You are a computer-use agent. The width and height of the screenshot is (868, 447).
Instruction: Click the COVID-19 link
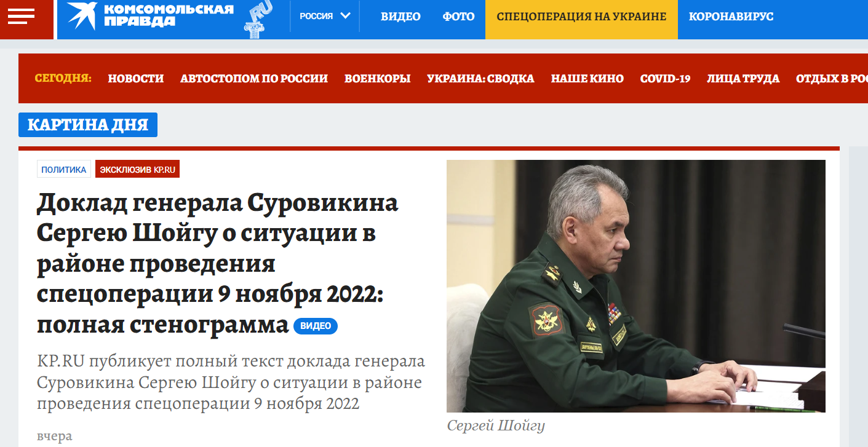click(x=665, y=78)
